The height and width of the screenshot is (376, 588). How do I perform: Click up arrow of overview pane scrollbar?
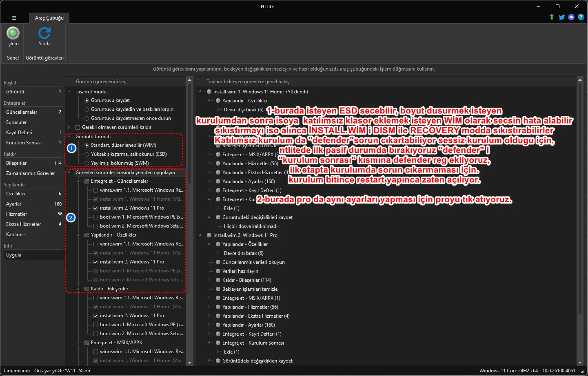click(580, 80)
